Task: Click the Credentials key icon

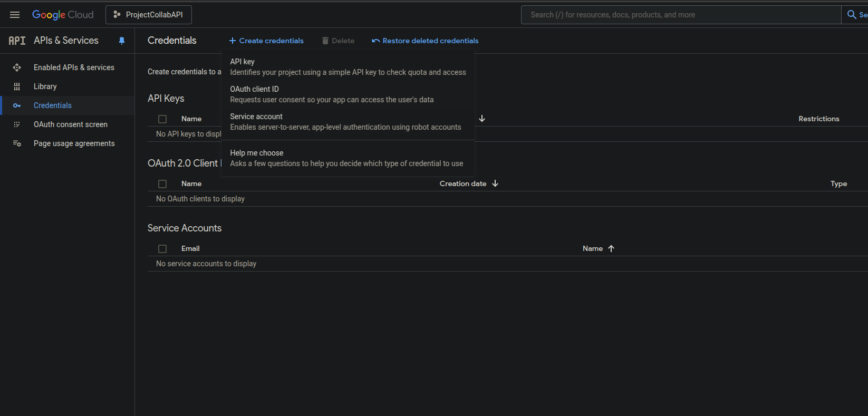Action: (x=17, y=105)
